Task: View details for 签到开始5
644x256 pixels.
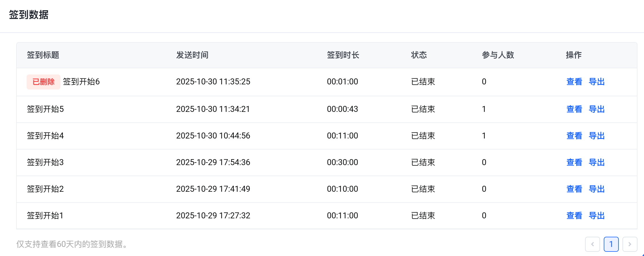Action: point(574,109)
